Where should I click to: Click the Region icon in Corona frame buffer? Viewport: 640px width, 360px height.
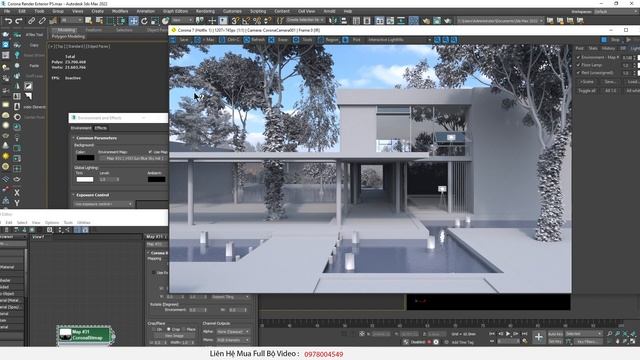tap(321, 40)
